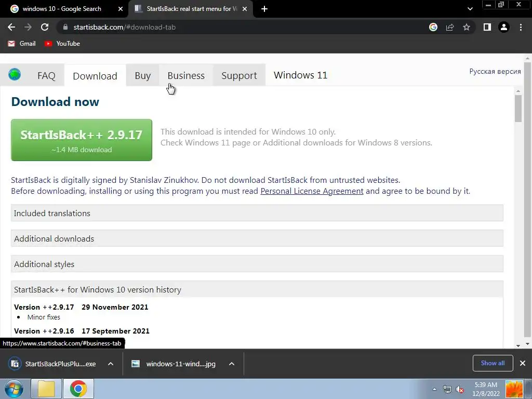532x399 pixels.
Task: Open Chrome three-dot menu
Action: point(521,27)
